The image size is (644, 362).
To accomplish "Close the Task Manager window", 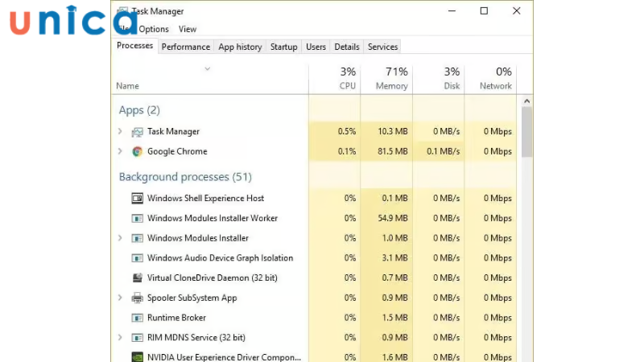I will (x=517, y=11).
